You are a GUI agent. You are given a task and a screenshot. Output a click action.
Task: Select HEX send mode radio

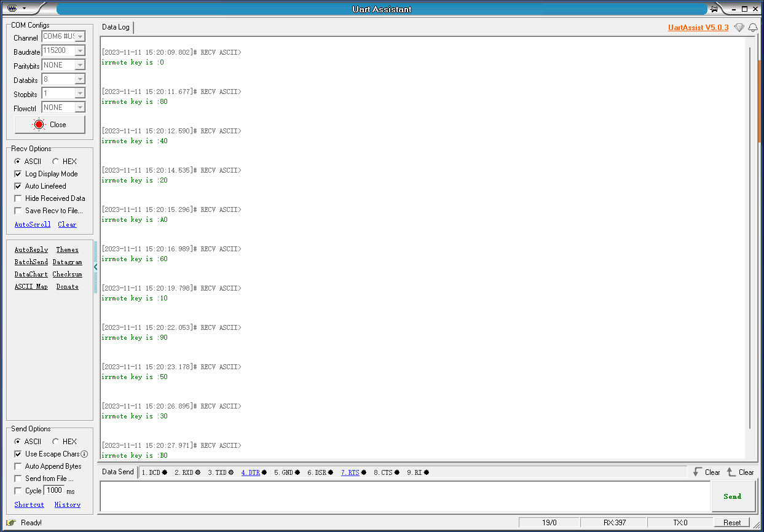pyautogui.click(x=55, y=442)
